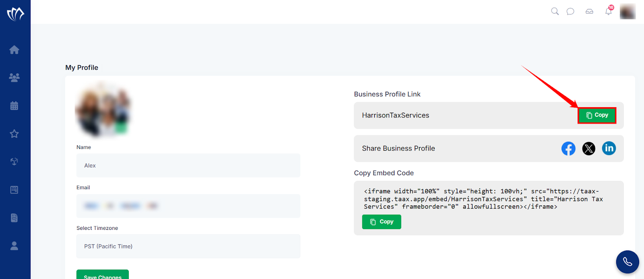Click Save Changes button

(x=103, y=275)
